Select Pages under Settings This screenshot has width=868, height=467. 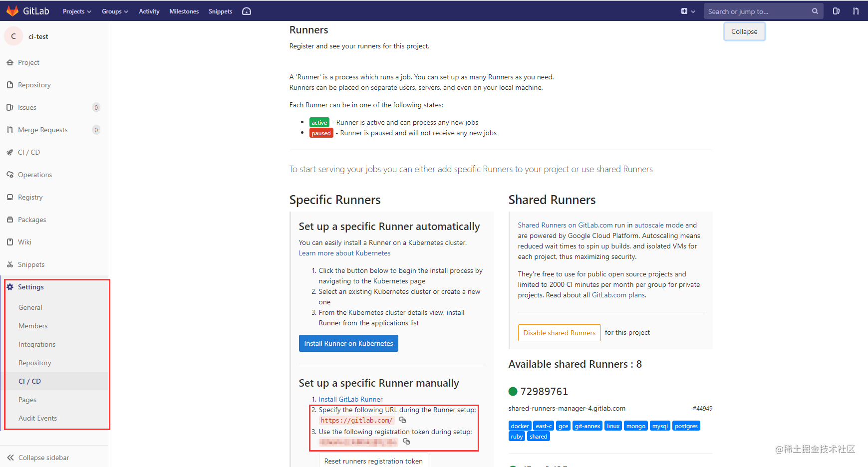27,400
